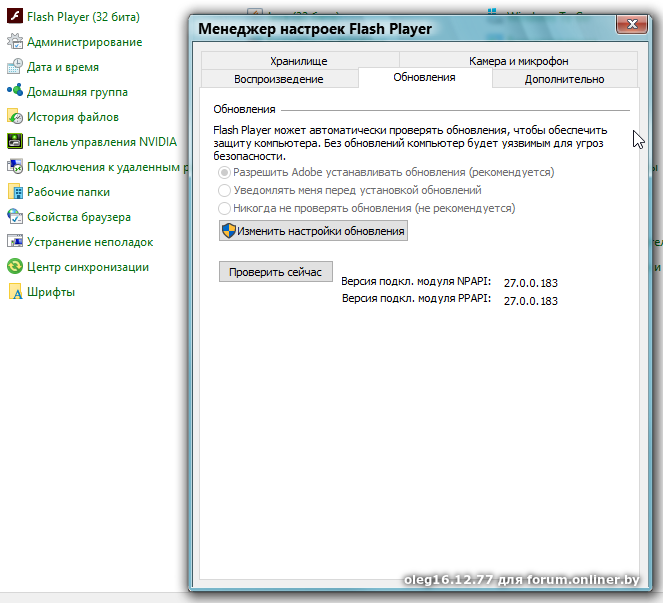The width and height of the screenshot is (663, 603).
Task: Click the Свойства браузера globe icon
Action: pos(15,216)
